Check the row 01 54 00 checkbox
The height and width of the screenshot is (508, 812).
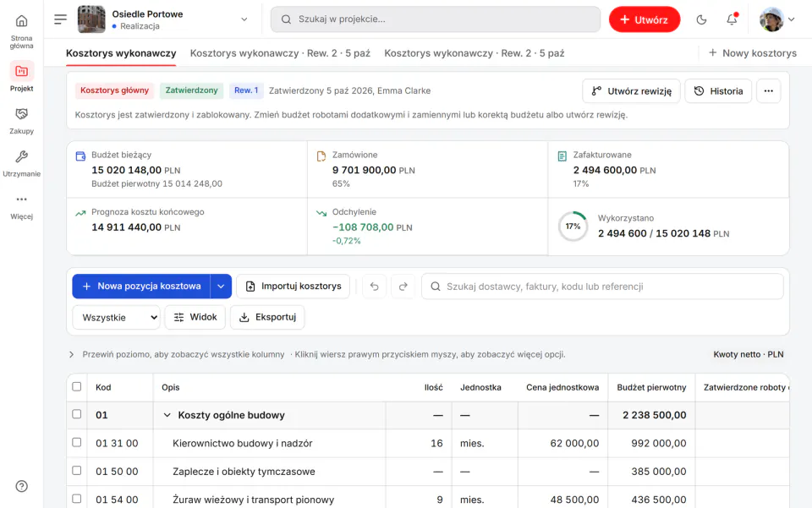(77, 499)
